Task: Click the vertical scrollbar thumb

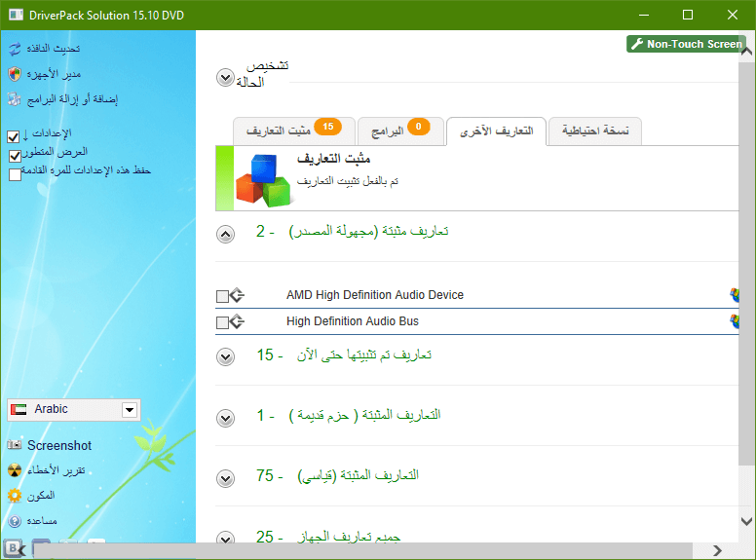Action: click(745, 263)
